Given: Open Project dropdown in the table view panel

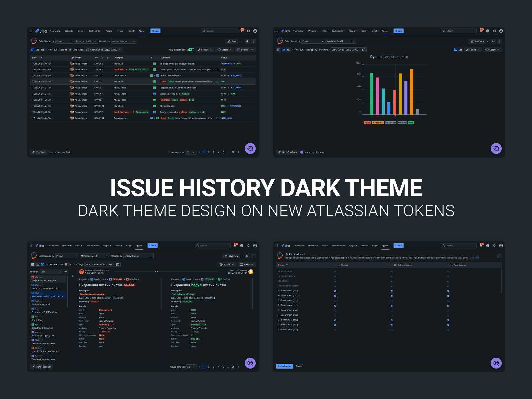Looking at the screenshot, I should pos(64,41).
